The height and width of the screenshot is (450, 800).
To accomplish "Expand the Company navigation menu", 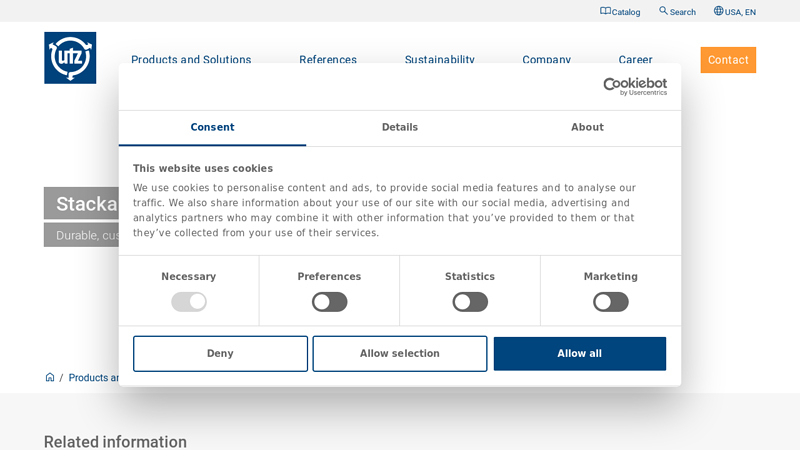I will click(x=546, y=60).
